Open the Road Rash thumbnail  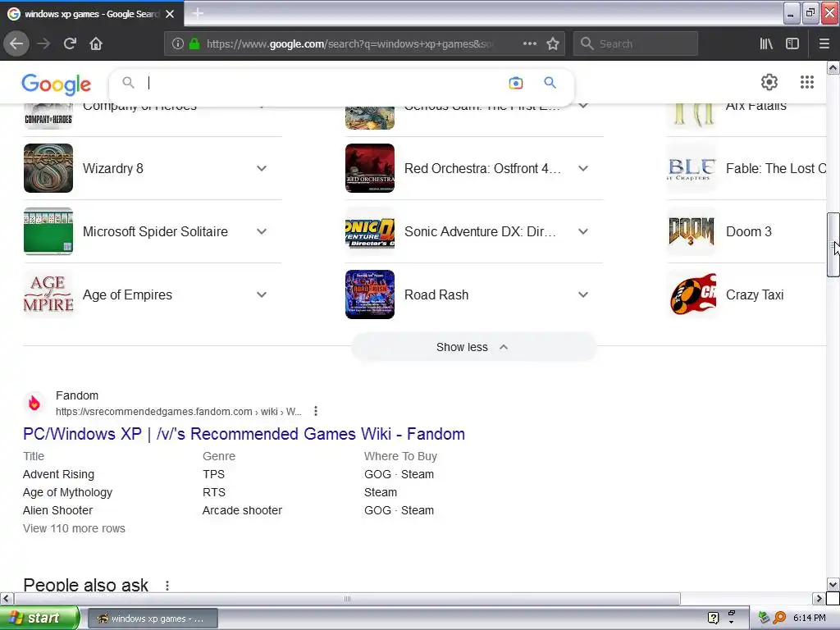click(370, 294)
